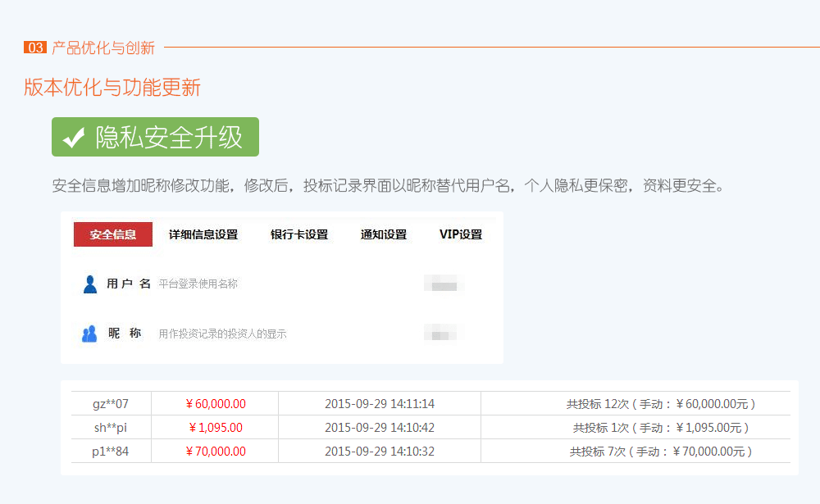Click the 版本优化与功能更新 heading
This screenshot has height=504, width=820.
(112, 88)
